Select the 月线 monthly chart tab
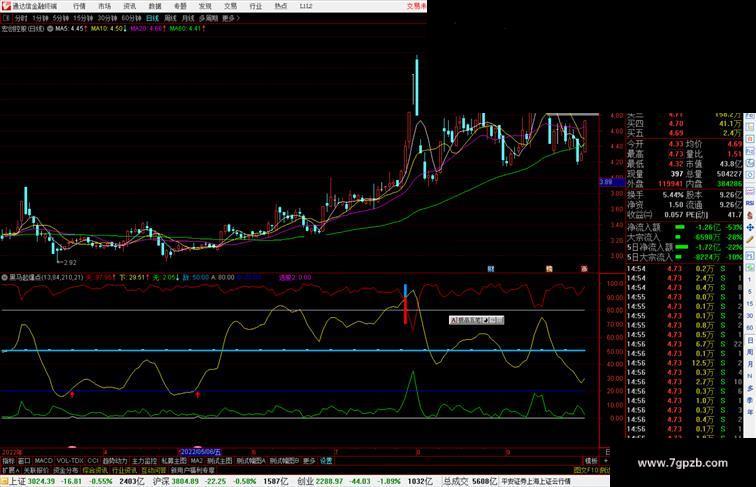Screen dimensions: 756x487 (x=188, y=18)
